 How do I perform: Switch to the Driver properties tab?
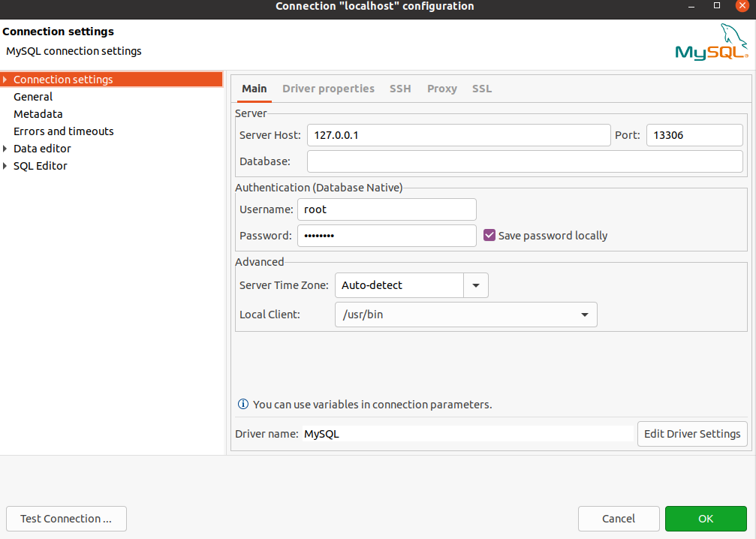[x=328, y=89]
